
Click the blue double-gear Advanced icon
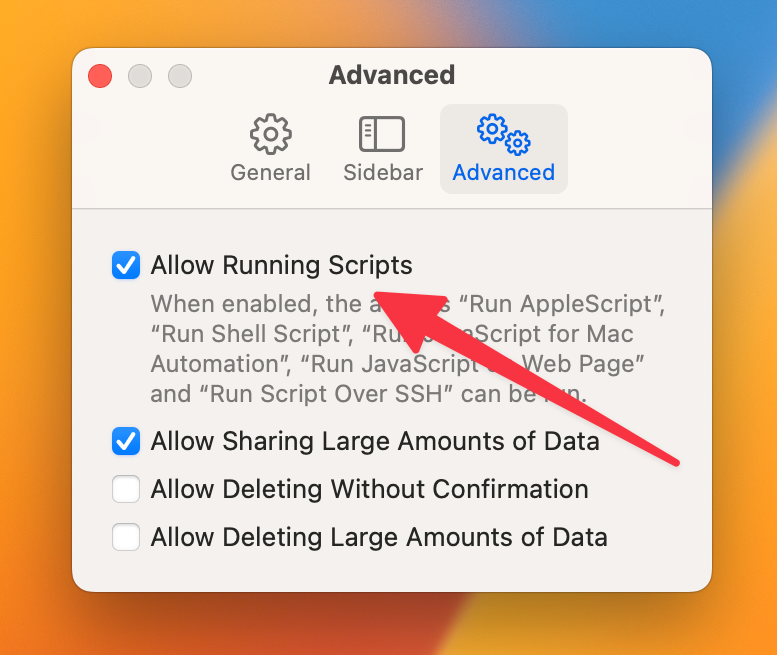503,134
